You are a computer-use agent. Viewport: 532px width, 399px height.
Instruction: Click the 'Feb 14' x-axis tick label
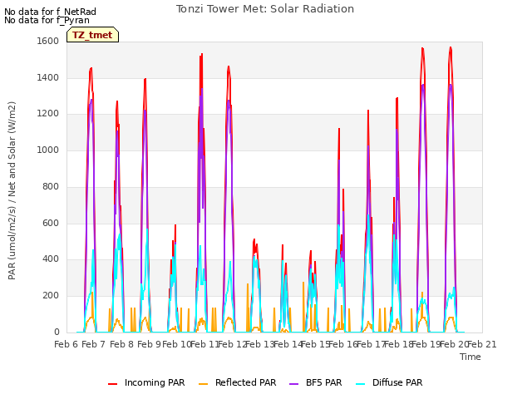tap(288, 344)
